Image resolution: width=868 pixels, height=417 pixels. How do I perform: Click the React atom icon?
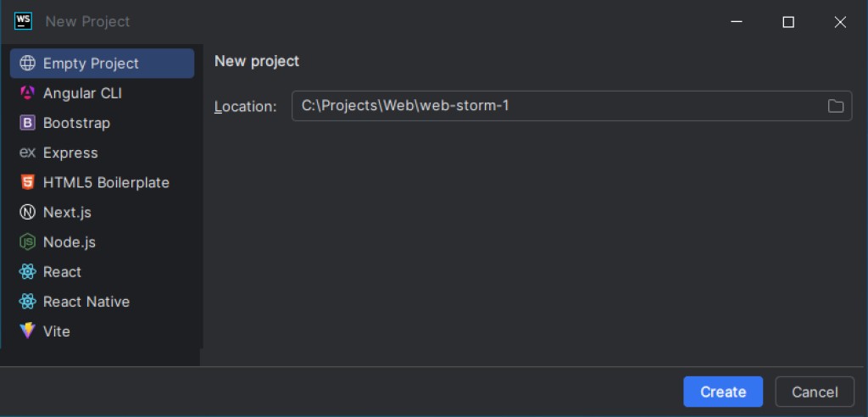(28, 272)
